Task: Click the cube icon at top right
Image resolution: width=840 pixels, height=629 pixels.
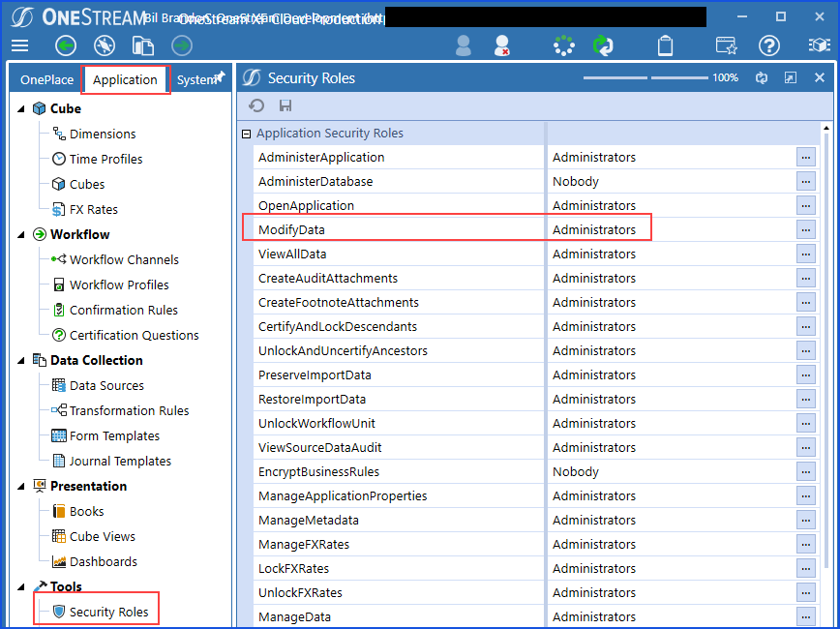Action: [820, 45]
